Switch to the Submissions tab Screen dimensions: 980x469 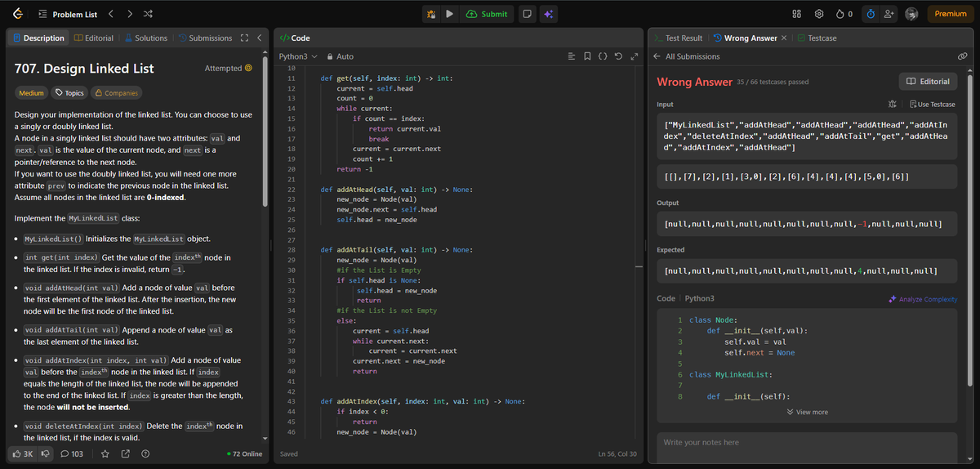(x=205, y=38)
